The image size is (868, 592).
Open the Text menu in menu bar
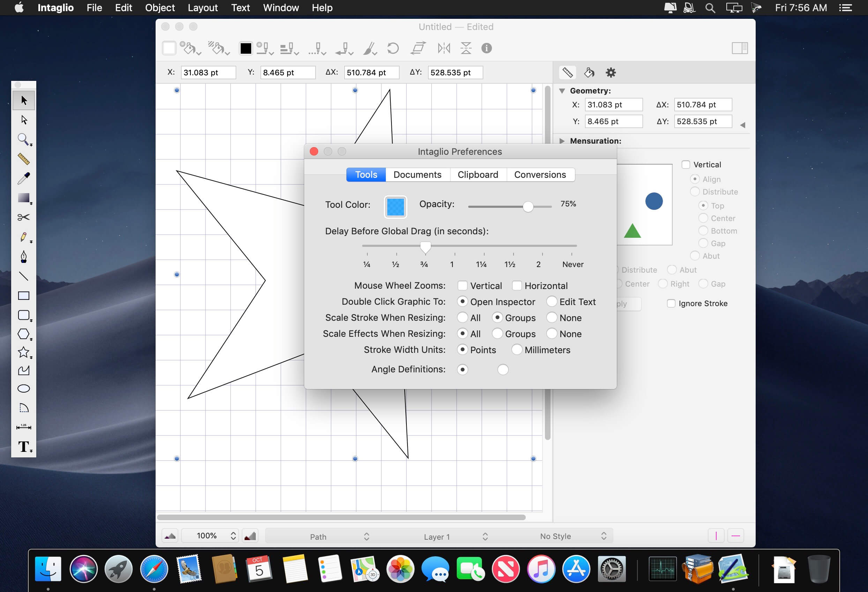[240, 7]
